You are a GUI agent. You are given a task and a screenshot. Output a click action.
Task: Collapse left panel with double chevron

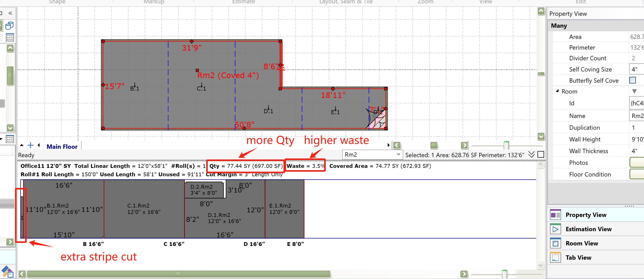[x=10, y=13]
